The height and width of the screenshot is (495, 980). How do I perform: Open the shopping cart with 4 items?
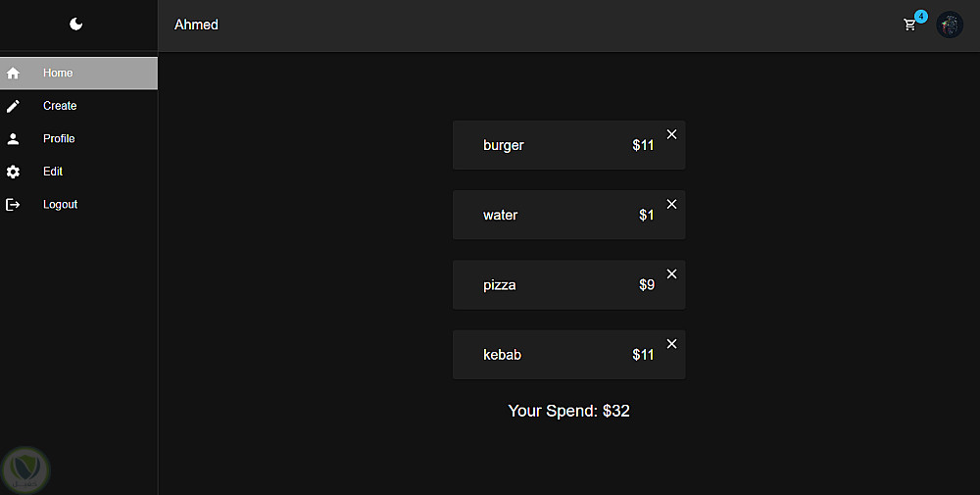(x=910, y=25)
